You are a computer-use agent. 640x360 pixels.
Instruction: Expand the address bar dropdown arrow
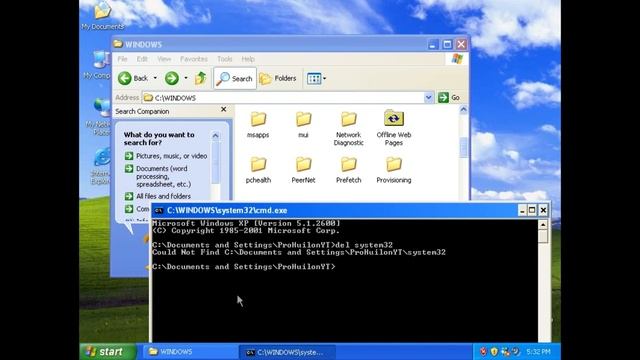click(x=428, y=98)
